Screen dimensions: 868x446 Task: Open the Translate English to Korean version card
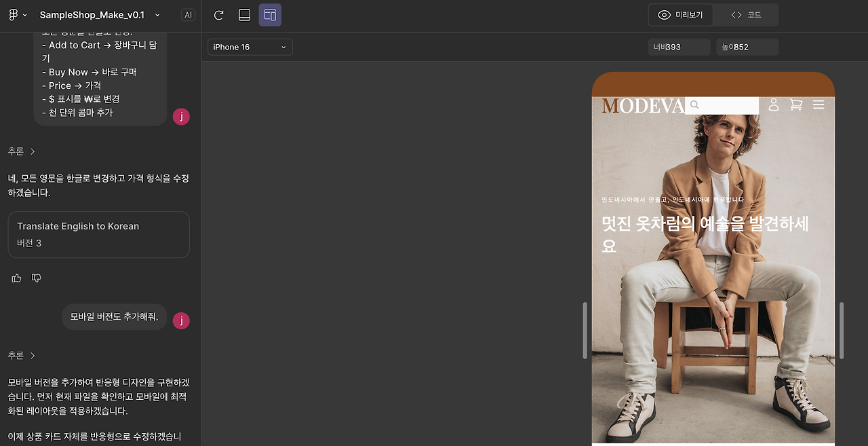98,234
